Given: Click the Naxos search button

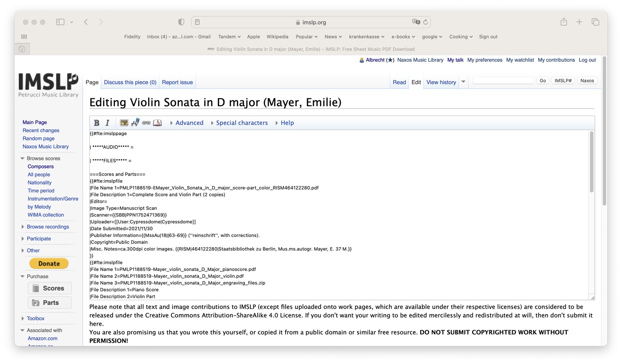Looking at the screenshot, I should (x=587, y=81).
